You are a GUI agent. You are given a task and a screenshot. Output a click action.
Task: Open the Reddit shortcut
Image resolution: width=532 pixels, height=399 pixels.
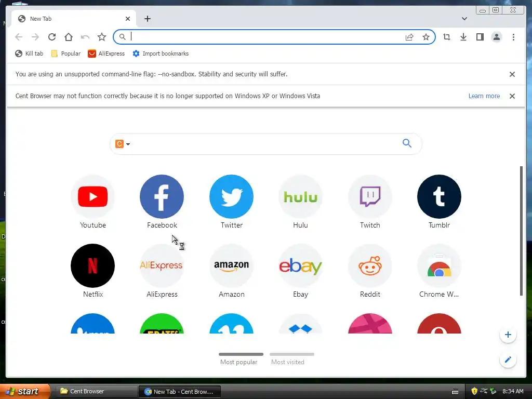(x=370, y=271)
